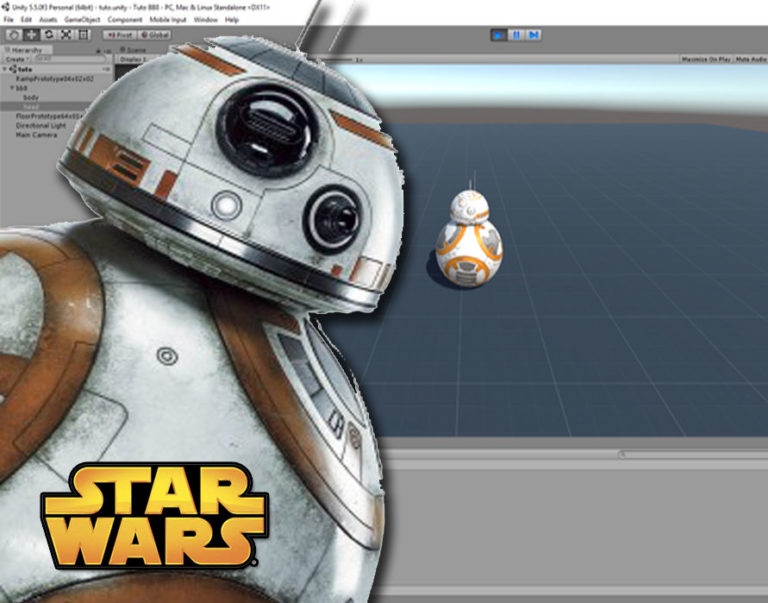Open the Component menu
Image resolution: width=768 pixels, height=603 pixels.
(x=125, y=20)
